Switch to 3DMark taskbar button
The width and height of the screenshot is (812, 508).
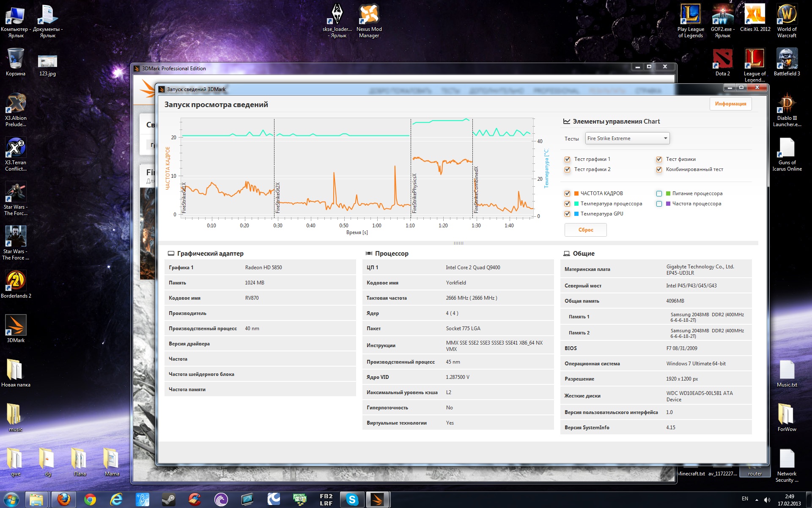[x=377, y=500]
